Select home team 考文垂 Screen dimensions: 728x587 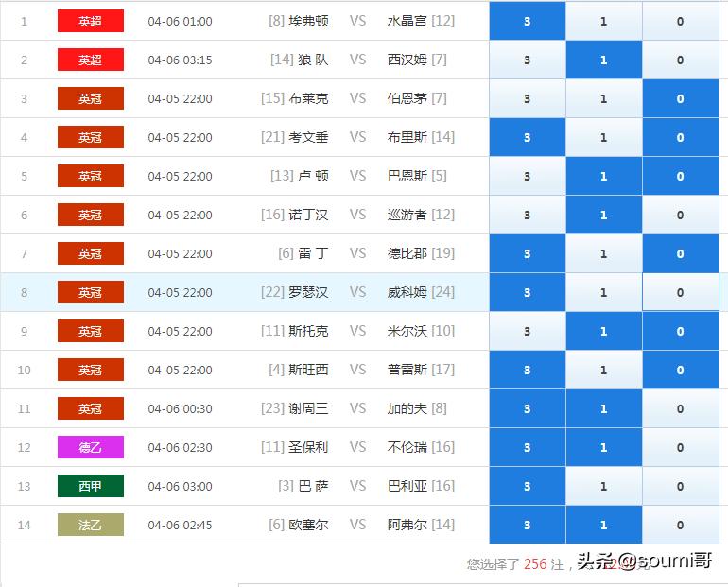(x=308, y=137)
